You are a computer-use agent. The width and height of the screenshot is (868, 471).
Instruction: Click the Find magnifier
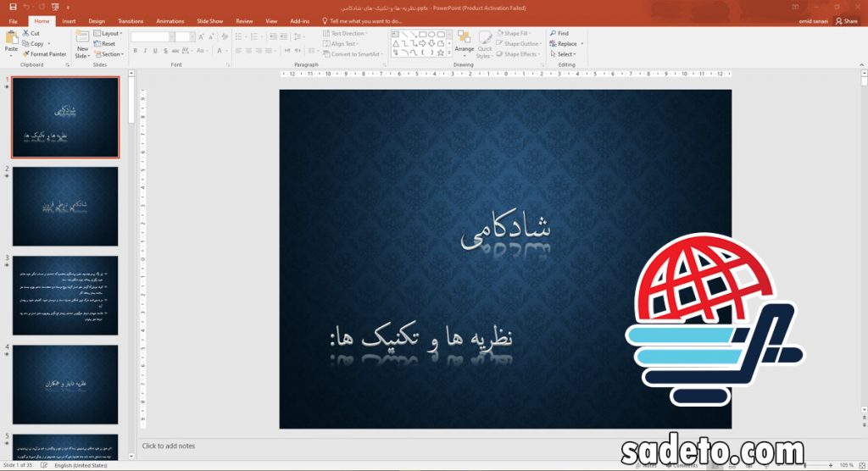[553, 33]
